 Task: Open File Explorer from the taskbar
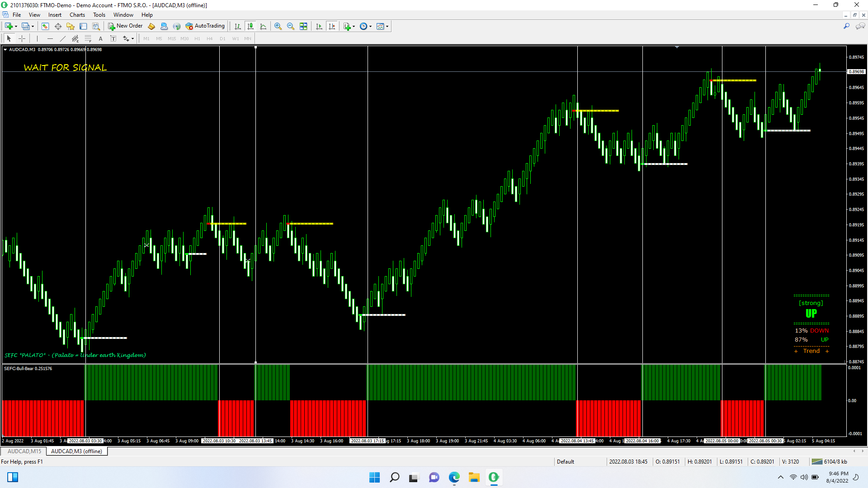coord(474,477)
